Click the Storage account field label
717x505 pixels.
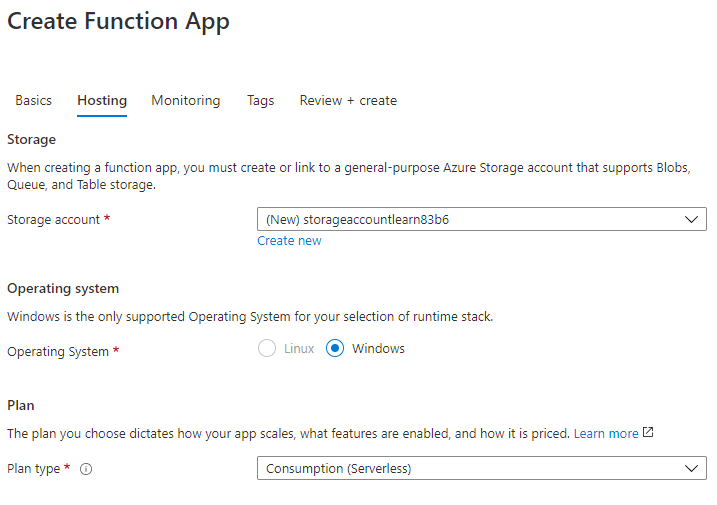54,220
